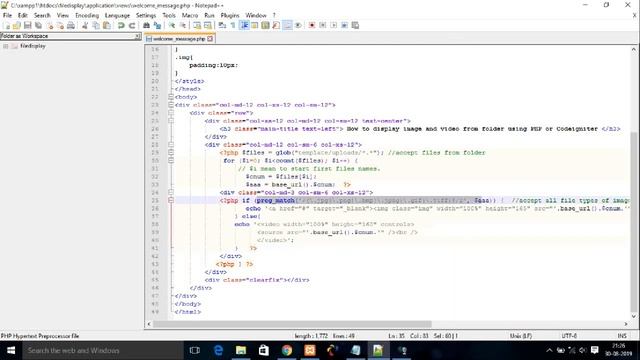The width and height of the screenshot is (640, 360).
Task: Show the Document Map panel
Action: (x=265, y=25)
